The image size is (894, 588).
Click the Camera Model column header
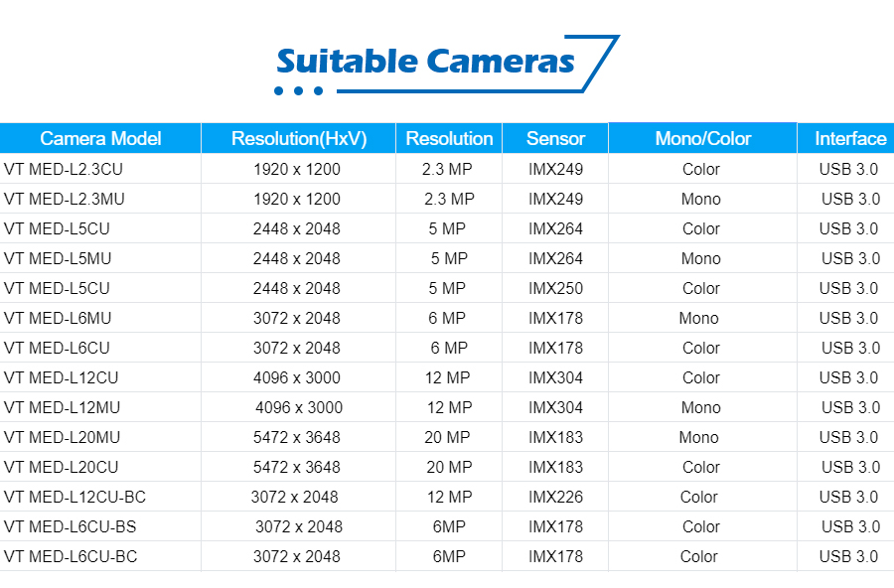pos(100,139)
